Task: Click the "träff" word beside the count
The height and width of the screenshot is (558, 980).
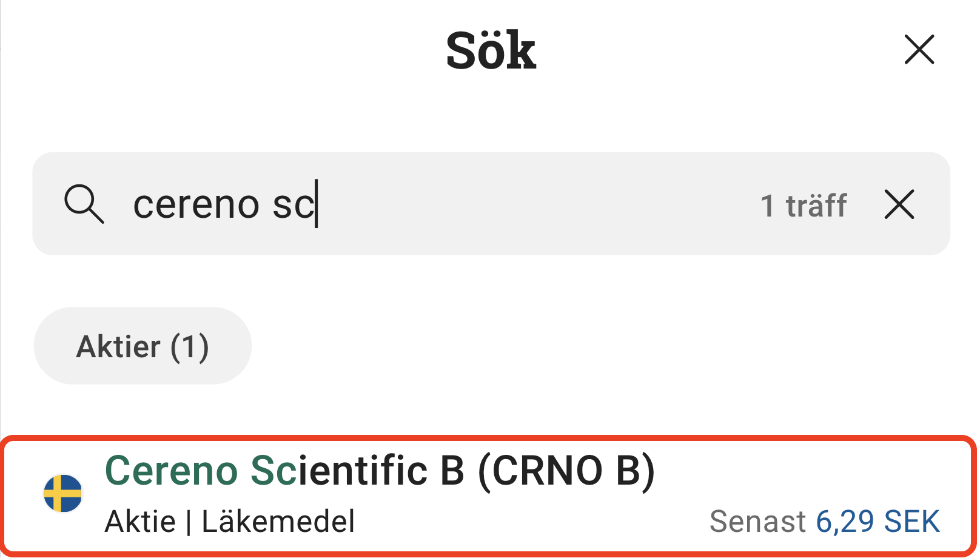Action: [x=816, y=205]
